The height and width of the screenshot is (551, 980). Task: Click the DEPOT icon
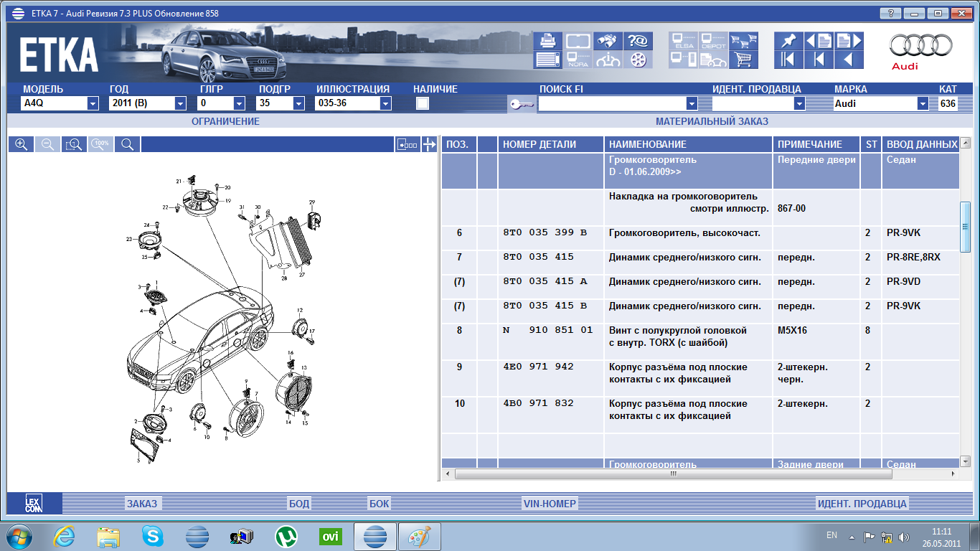coord(714,40)
